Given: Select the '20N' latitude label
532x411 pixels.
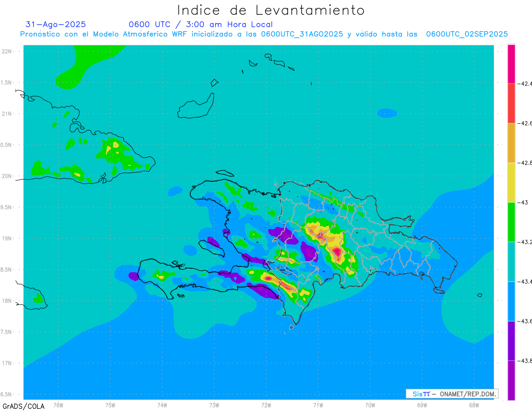Looking at the screenshot, I should pos(7,176).
